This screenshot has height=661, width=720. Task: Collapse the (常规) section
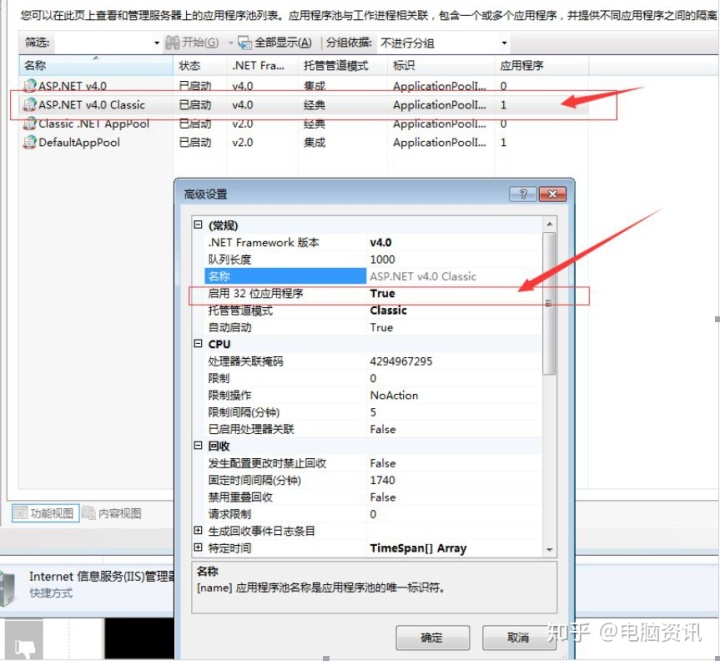(x=198, y=224)
